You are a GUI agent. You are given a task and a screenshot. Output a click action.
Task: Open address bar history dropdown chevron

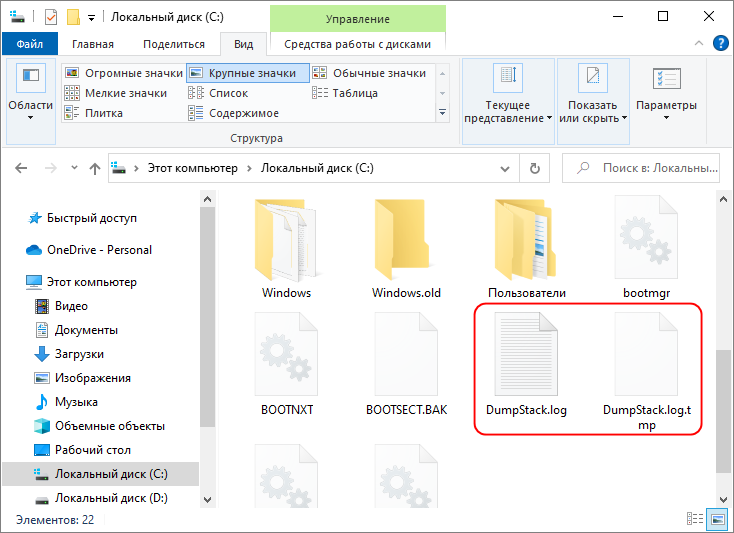tap(505, 168)
